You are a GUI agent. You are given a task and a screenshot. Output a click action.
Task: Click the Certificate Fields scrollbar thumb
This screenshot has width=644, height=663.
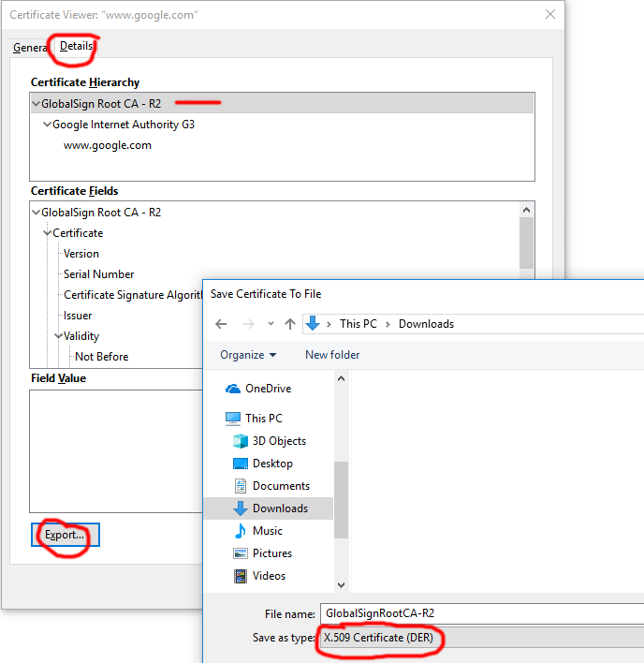coord(526,243)
